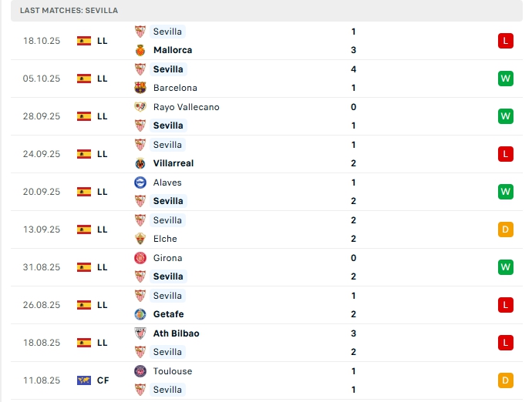Click the Girona team crest icon
Screen dimensions: 532x402
140,258
